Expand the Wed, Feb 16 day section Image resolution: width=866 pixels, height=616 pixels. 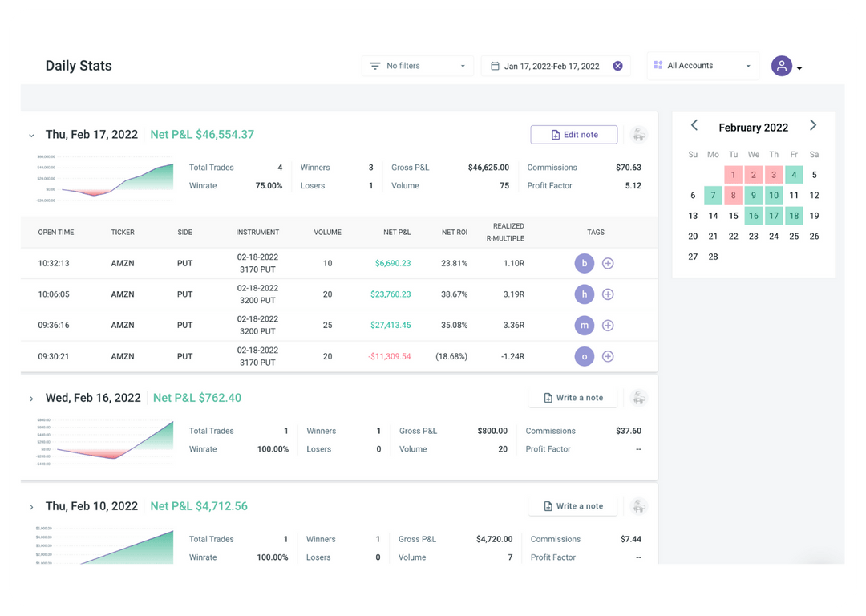click(x=31, y=398)
